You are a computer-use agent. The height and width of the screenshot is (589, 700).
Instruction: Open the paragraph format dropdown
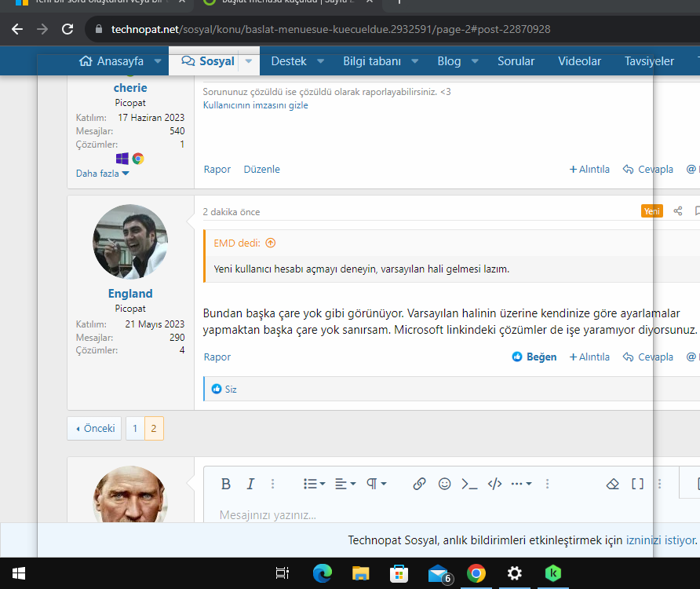pos(377,484)
